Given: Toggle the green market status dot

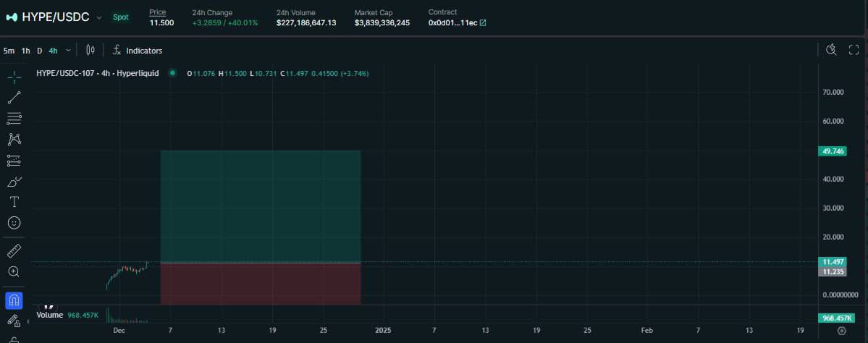Looking at the screenshot, I should point(173,73).
